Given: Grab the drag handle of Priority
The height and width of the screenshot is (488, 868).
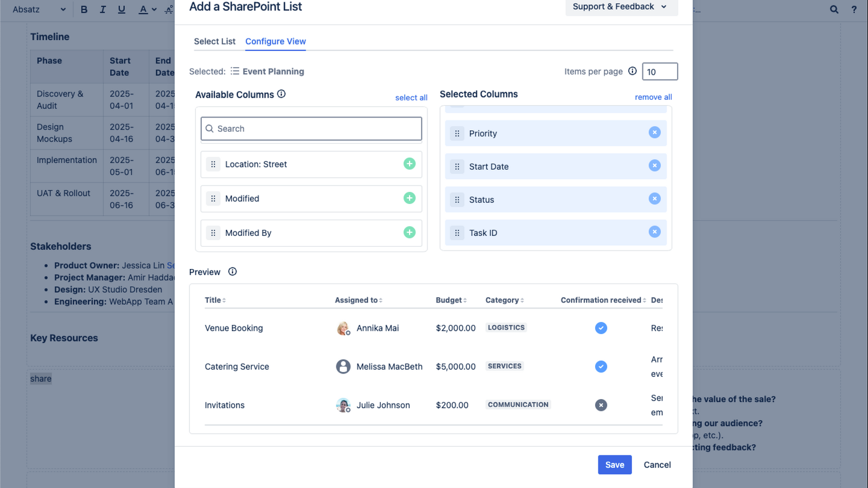Looking at the screenshot, I should coord(457,133).
